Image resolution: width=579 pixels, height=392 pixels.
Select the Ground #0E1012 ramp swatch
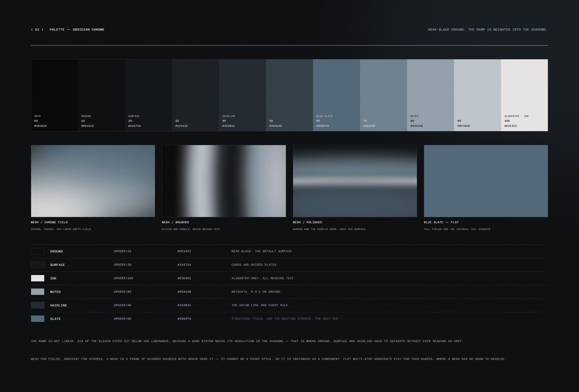101,95
